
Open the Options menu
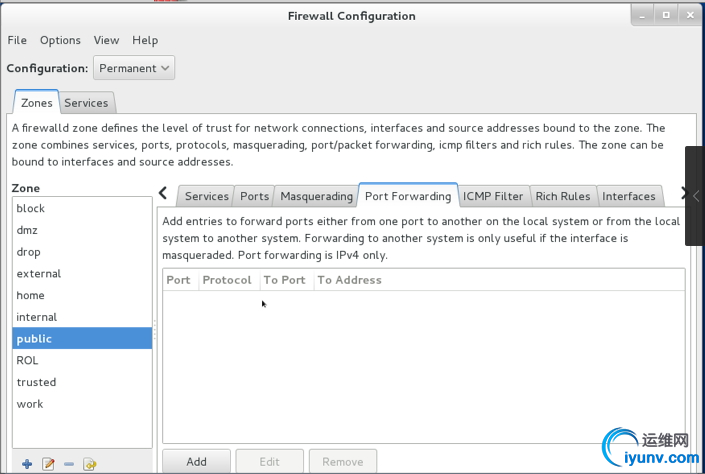60,40
